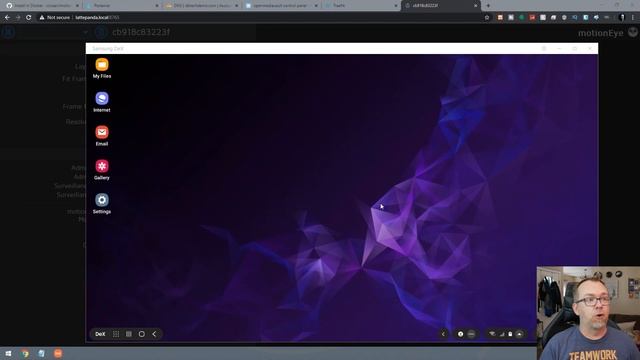This screenshot has height=360, width=640.
Task: Click the Chrome forward navigation arrow
Action: tap(18, 18)
